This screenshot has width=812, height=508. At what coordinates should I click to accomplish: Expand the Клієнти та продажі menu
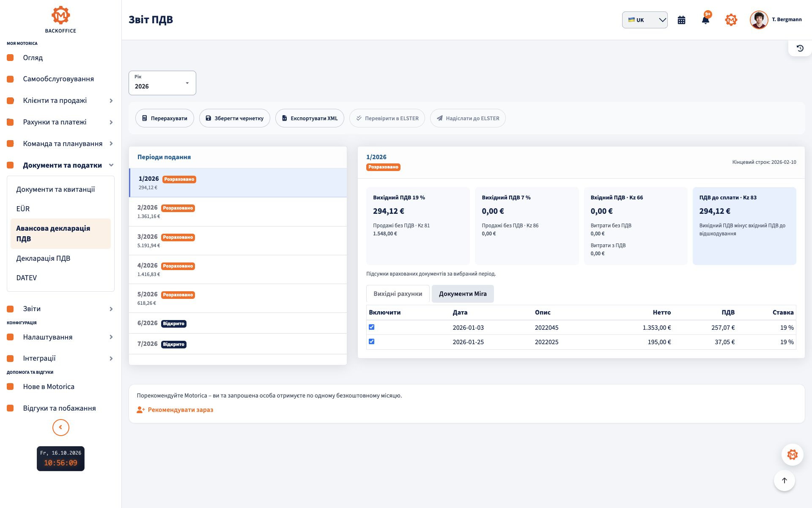60,101
